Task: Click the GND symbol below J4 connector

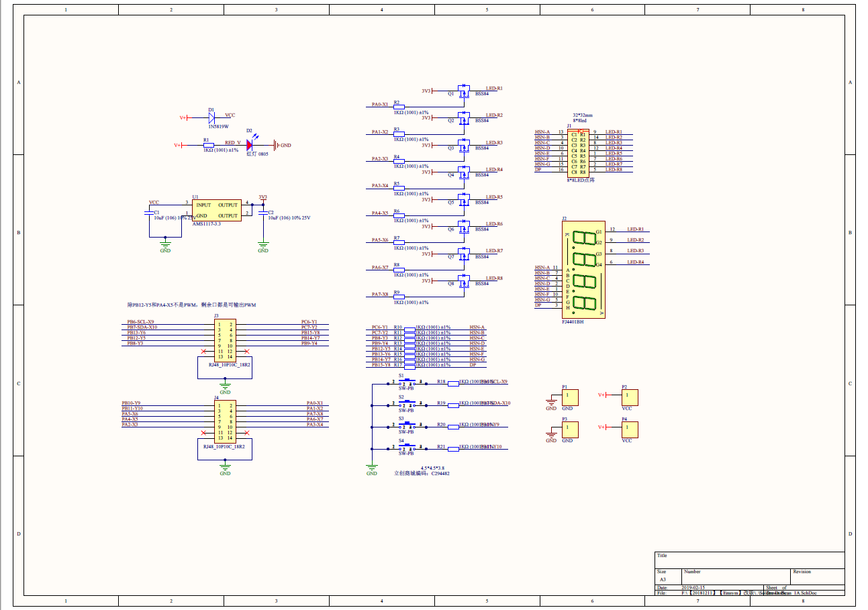Action: tap(225, 469)
